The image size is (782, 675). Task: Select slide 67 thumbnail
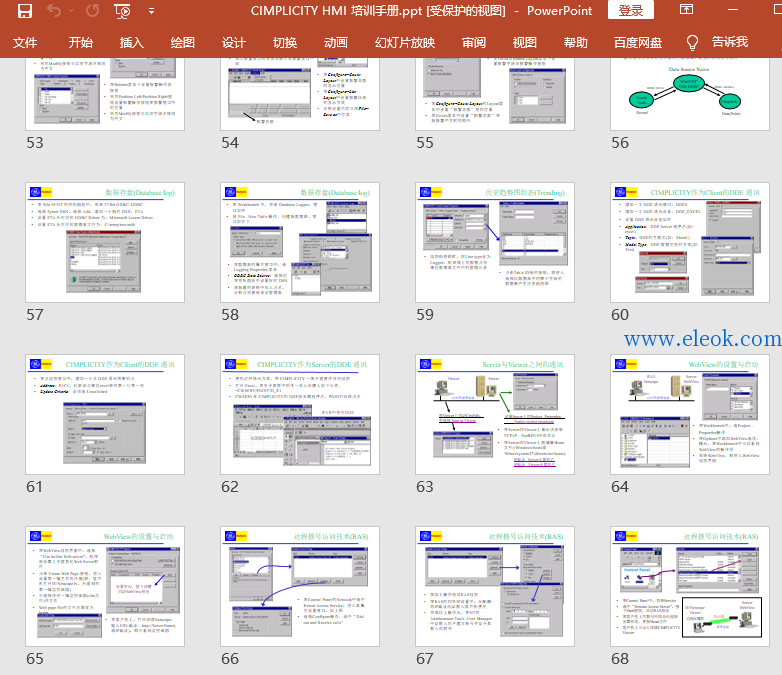495,587
